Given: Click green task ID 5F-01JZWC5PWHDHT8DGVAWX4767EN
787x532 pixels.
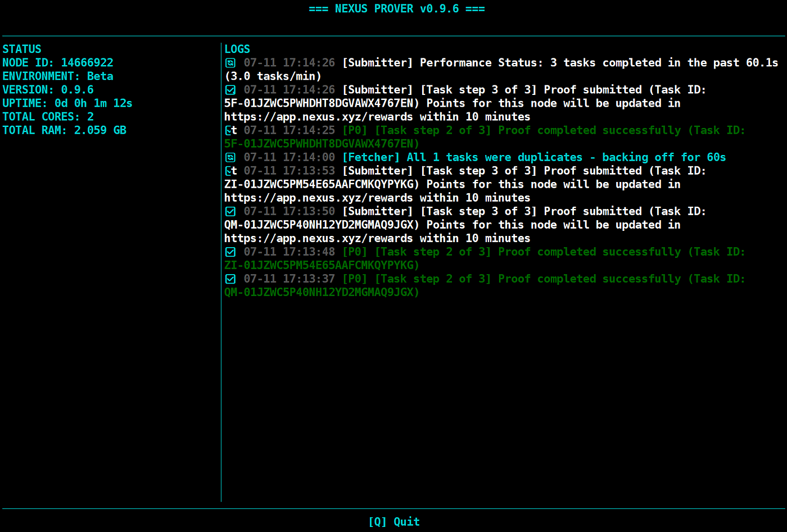Looking at the screenshot, I should coord(320,143).
